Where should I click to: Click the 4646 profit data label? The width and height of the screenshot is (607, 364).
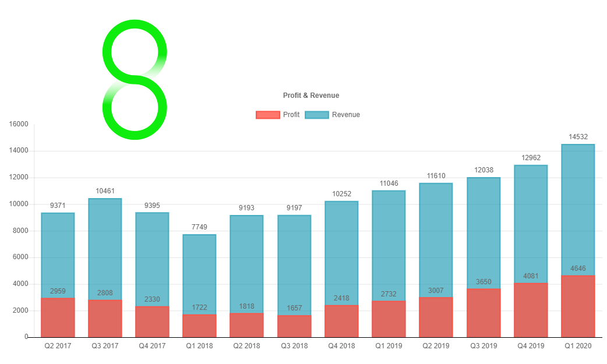[578, 268]
